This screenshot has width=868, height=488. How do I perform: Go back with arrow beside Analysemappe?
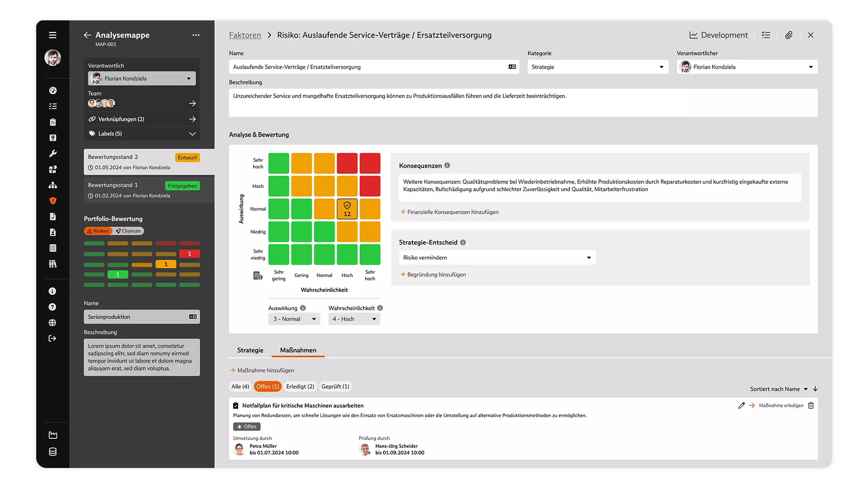click(x=87, y=35)
